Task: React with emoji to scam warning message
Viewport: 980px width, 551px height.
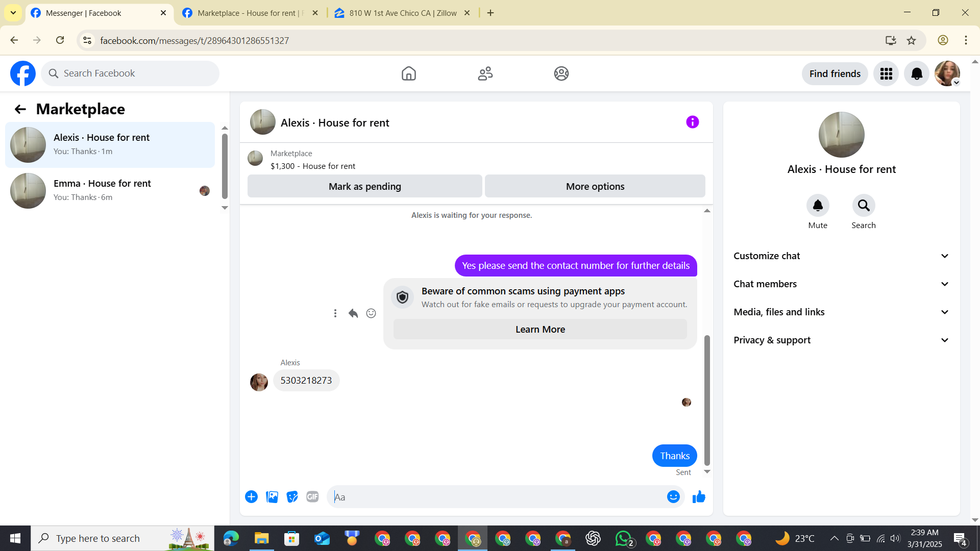Action: [371, 313]
